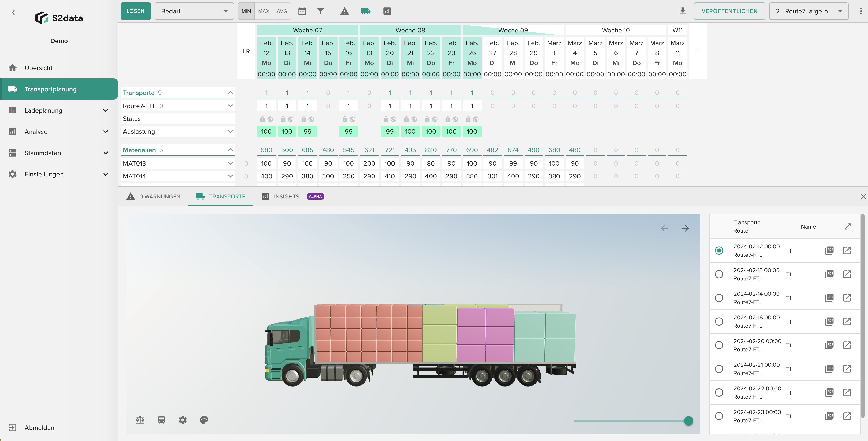Select the vehicle icon below the truck visualization

coord(161,420)
